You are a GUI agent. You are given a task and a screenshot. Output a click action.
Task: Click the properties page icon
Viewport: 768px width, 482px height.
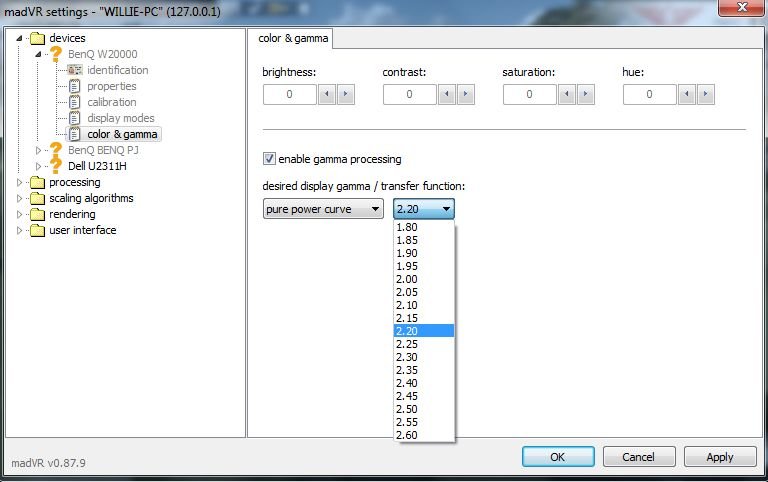click(x=74, y=86)
